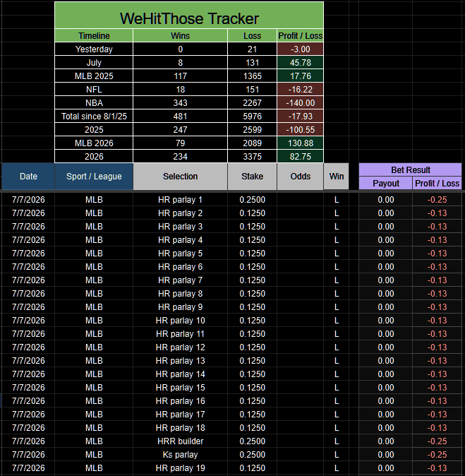Click the NBA row label
This screenshot has height=476, width=465.
[94, 102]
